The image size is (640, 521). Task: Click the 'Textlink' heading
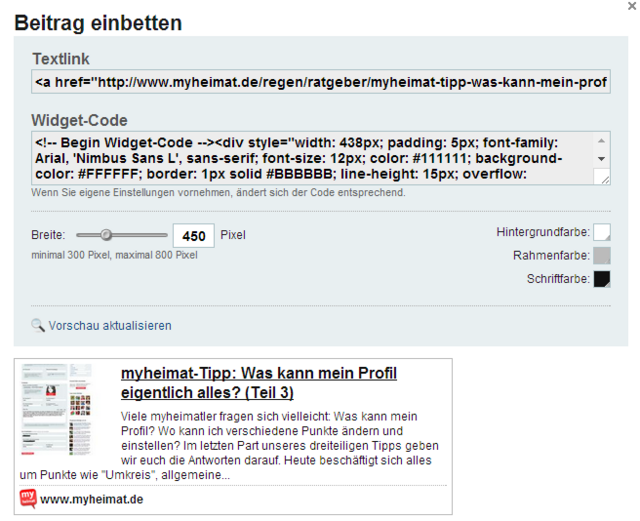[x=61, y=59]
